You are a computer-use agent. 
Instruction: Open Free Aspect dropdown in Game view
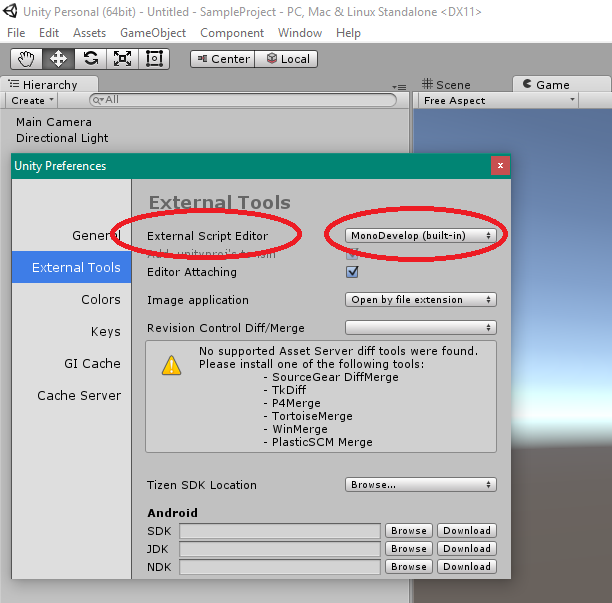pyautogui.click(x=496, y=101)
